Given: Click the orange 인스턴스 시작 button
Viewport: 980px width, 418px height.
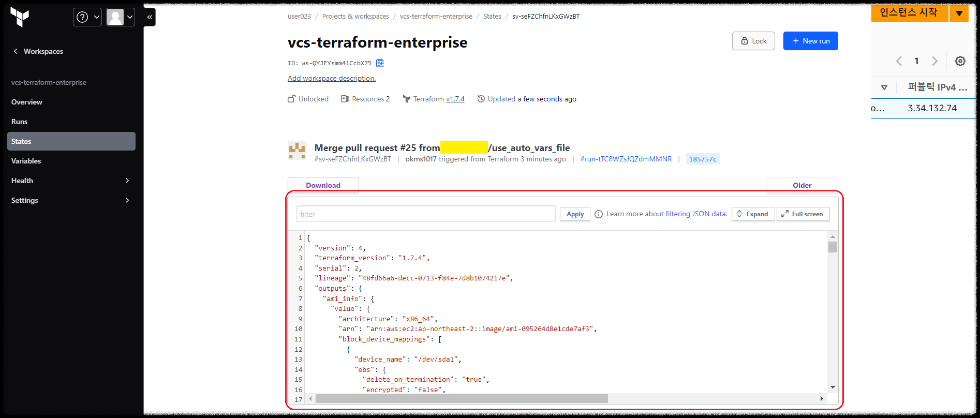Looking at the screenshot, I should pos(910,12).
